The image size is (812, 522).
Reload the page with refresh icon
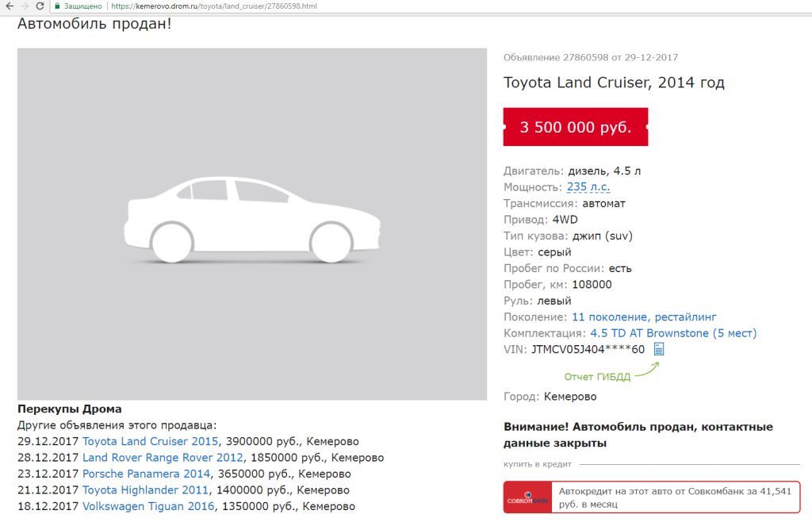40,6
